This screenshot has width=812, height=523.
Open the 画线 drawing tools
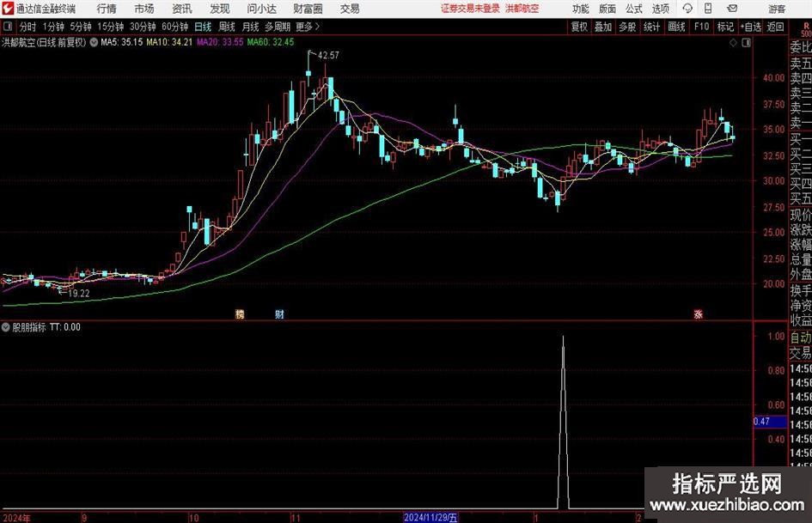[676, 27]
